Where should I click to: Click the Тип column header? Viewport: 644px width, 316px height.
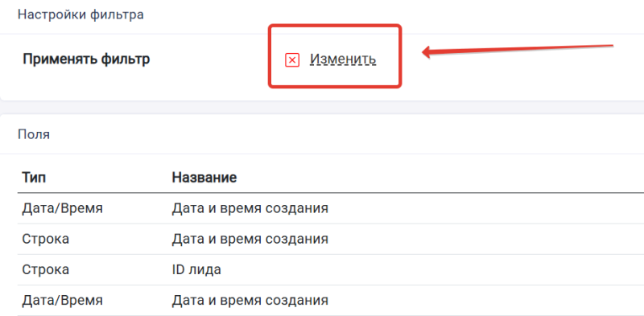(34, 178)
